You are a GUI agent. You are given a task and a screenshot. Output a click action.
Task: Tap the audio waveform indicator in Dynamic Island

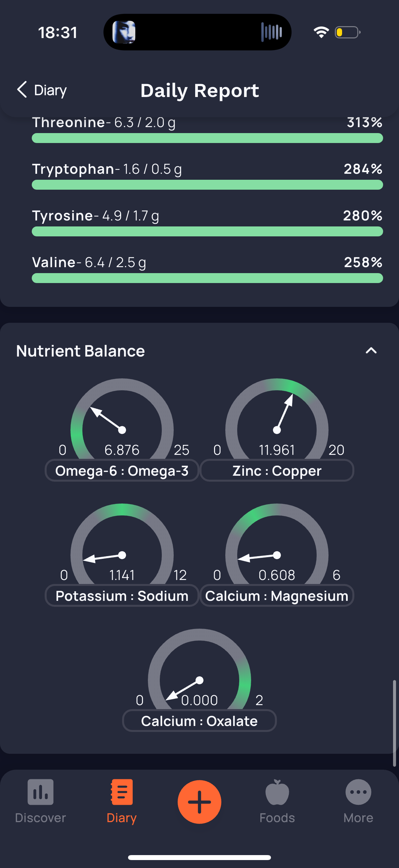pyautogui.click(x=271, y=32)
